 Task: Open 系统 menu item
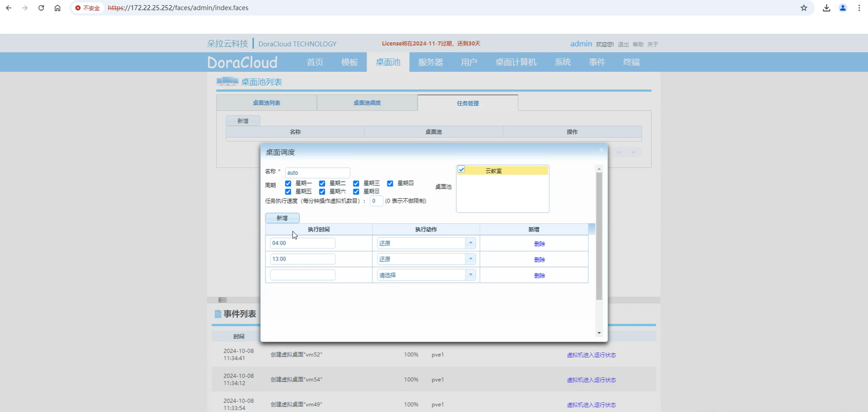563,62
